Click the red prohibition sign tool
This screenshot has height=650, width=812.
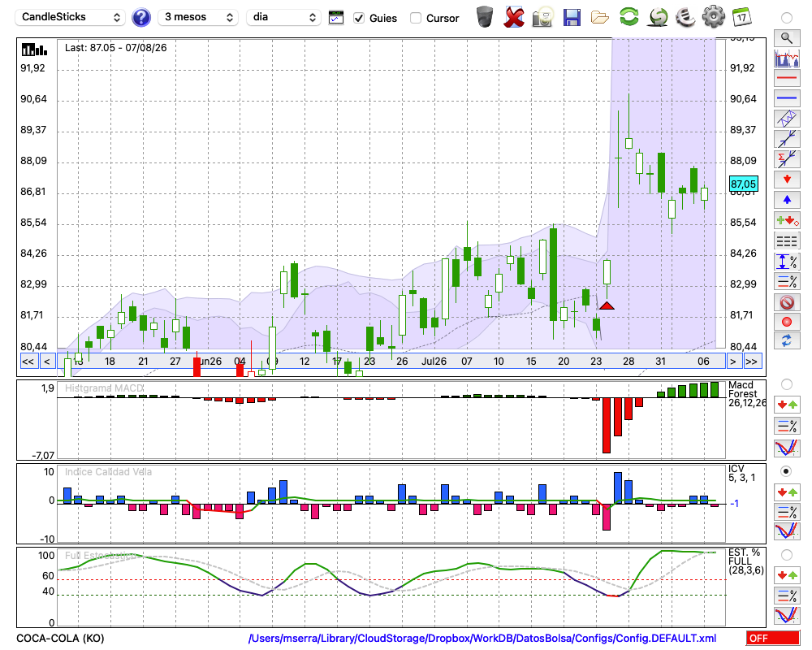pos(787,301)
